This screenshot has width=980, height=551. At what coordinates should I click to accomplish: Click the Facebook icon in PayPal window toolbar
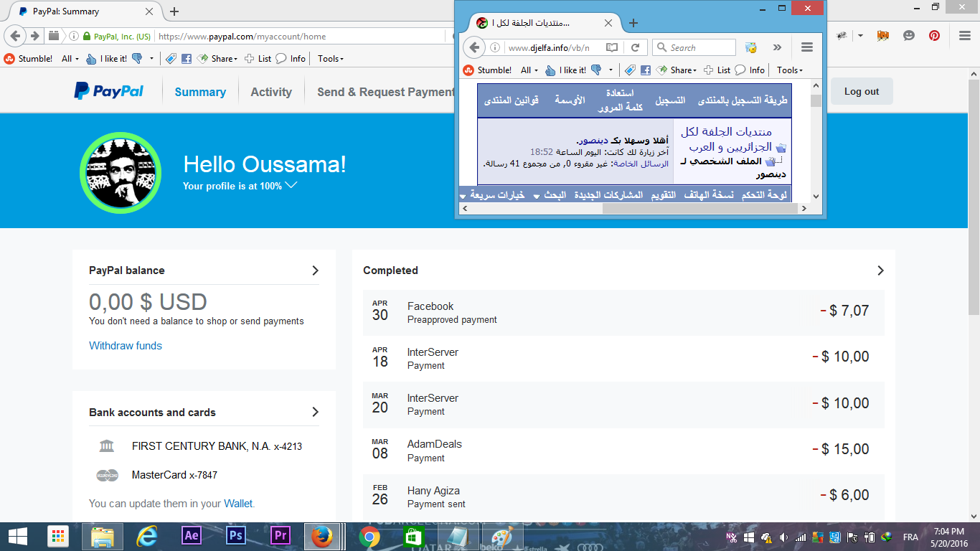pos(187,59)
